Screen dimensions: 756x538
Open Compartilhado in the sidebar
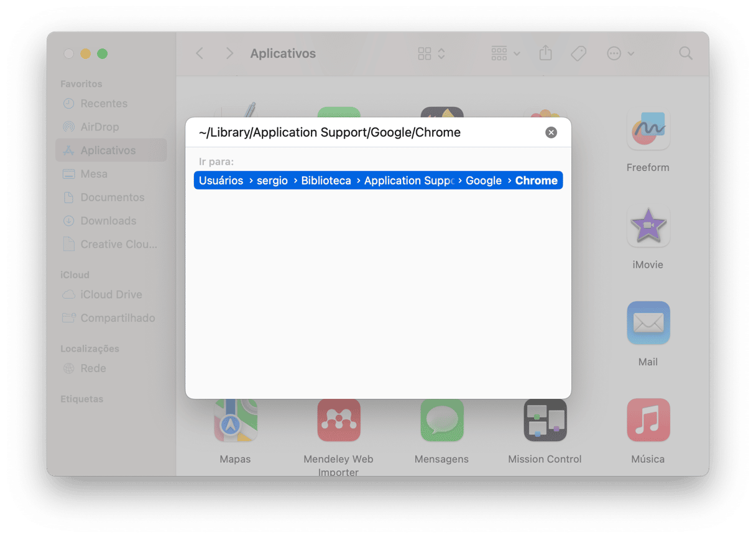point(111,318)
